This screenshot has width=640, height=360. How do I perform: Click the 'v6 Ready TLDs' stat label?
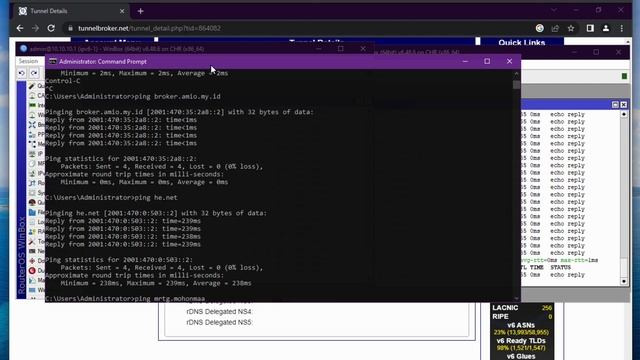click(521, 341)
